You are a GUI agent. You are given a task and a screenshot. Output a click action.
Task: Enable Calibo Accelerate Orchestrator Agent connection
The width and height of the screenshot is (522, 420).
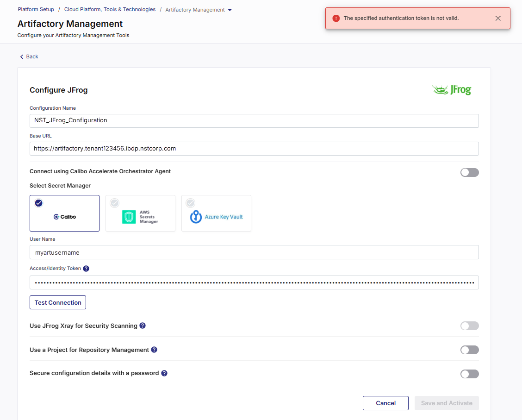click(469, 172)
